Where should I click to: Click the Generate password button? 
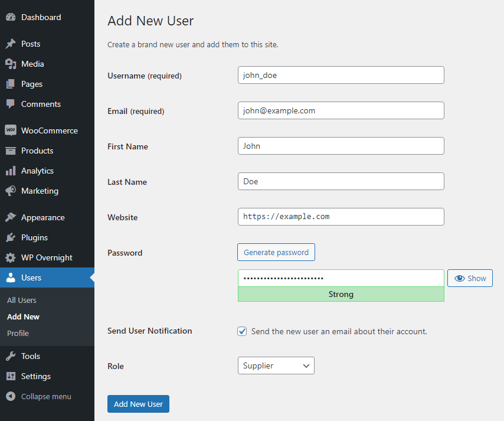[x=276, y=252]
